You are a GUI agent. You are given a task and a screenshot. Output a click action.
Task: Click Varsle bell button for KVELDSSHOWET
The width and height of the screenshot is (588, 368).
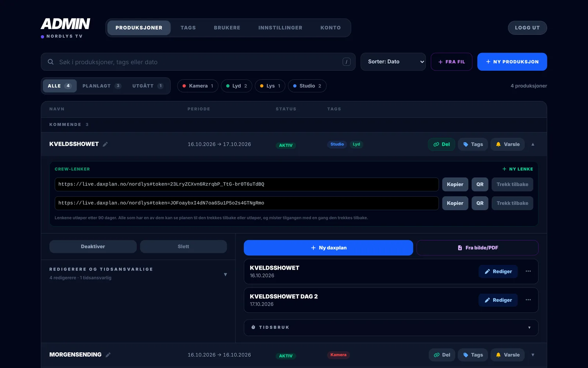[508, 144]
